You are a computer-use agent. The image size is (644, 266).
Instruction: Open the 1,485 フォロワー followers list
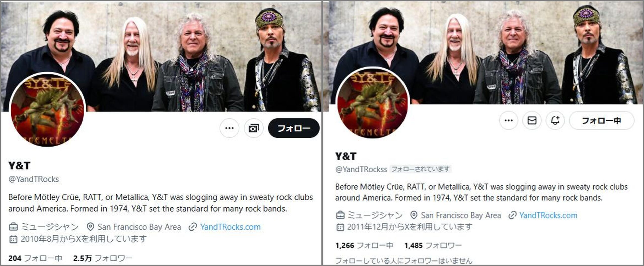click(x=433, y=245)
